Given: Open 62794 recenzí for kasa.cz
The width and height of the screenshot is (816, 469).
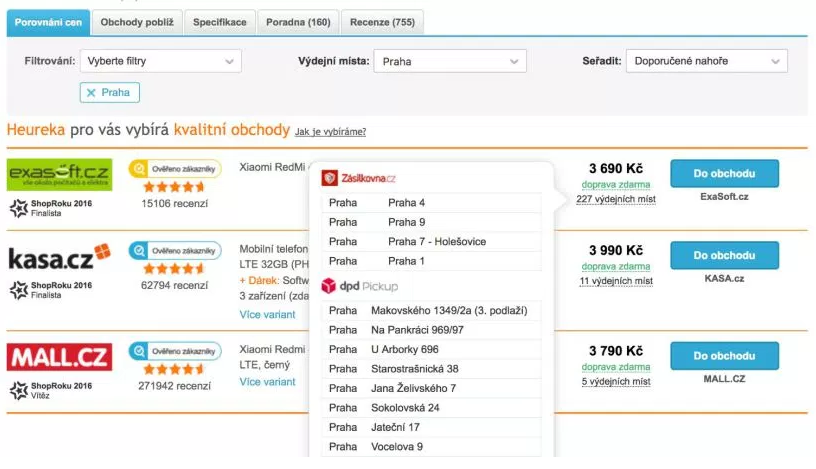Looking at the screenshot, I should tap(174, 285).
